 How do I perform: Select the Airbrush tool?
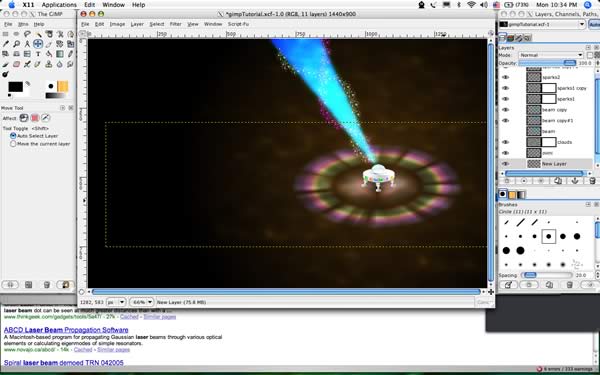click(27, 64)
